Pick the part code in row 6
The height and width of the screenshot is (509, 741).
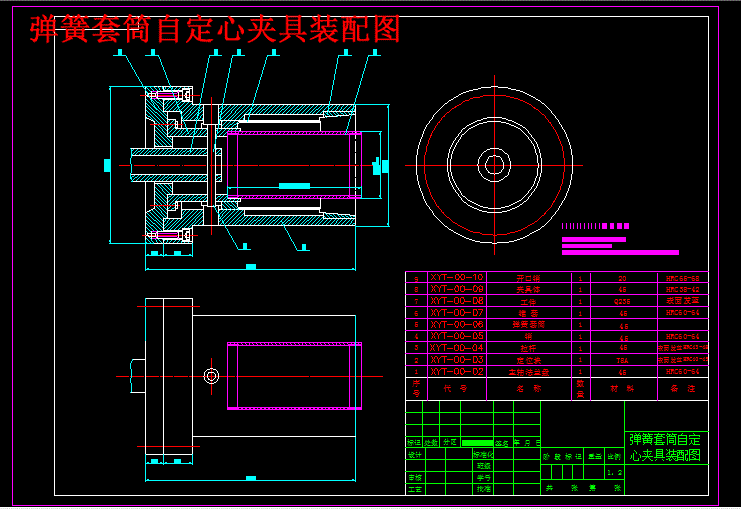pos(457,312)
